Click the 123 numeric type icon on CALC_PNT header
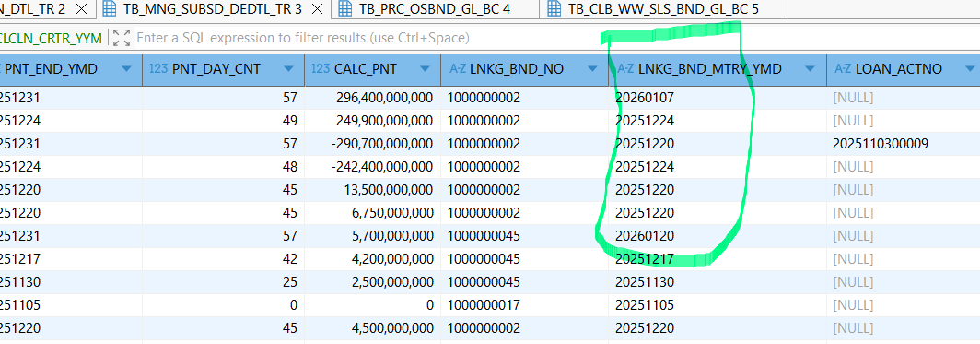This screenshot has width=980, height=344. pyautogui.click(x=321, y=69)
